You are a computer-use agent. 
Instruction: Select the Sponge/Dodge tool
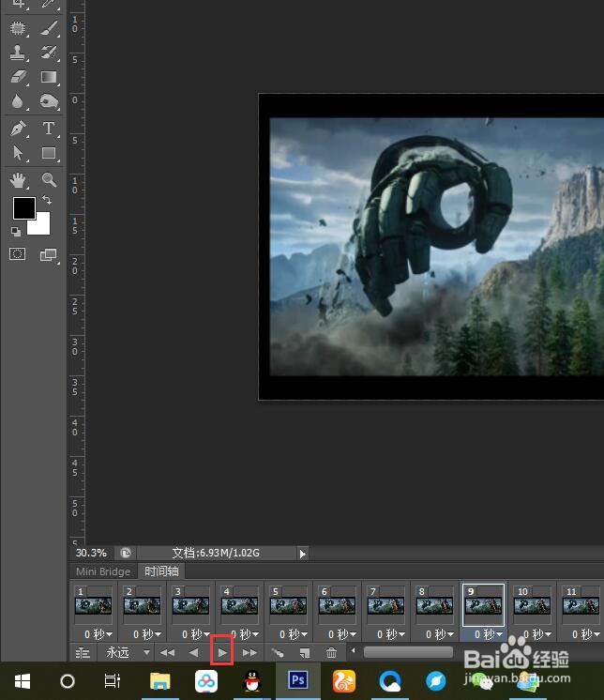(49, 101)
